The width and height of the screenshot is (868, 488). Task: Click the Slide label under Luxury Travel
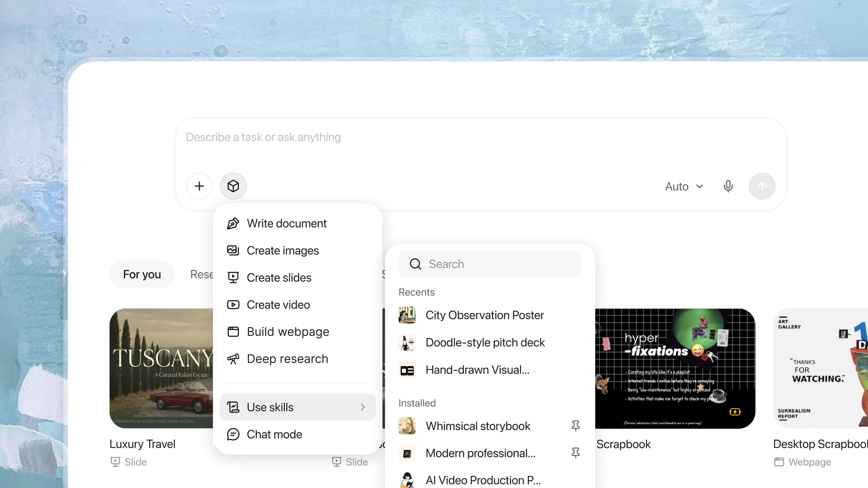point(135,462)
